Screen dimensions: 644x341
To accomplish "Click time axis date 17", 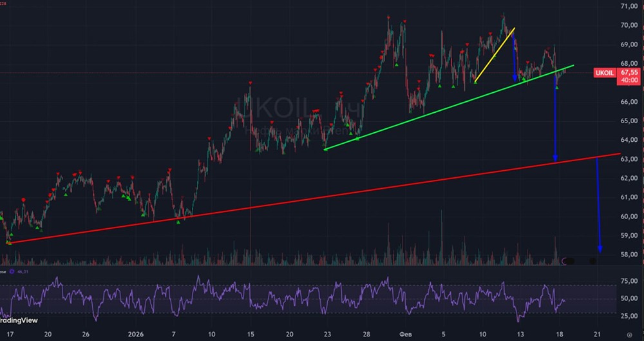I will 10,335.
